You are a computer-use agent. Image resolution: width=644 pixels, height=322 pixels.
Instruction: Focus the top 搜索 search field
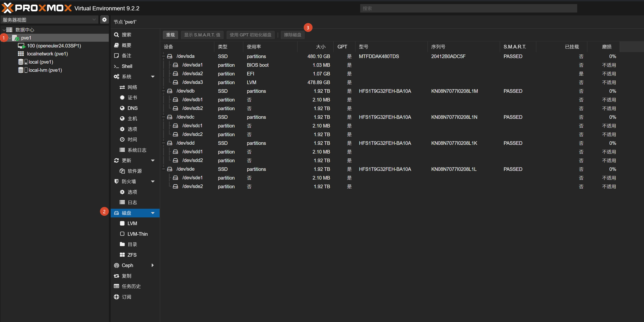(468, 8)
